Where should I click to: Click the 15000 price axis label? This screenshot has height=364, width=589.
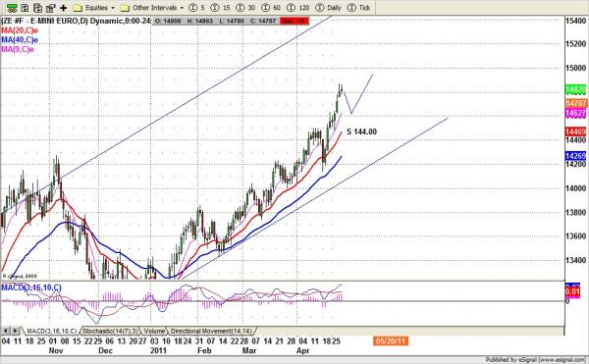576,68
